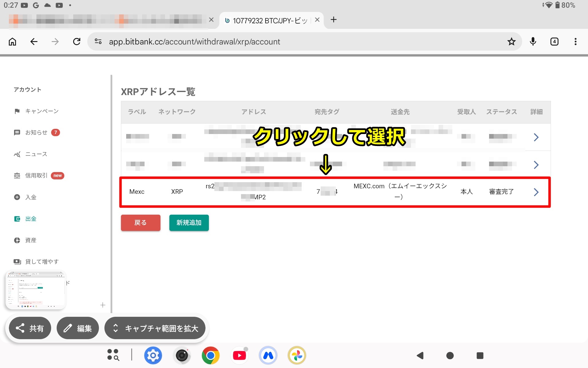
Task: Open Chrome from the taskbar
Action: click(211, 355)
